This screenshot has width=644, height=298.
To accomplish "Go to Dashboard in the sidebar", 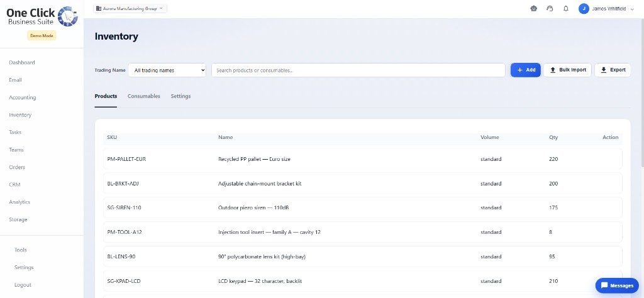I will click(x=22, y=63).
